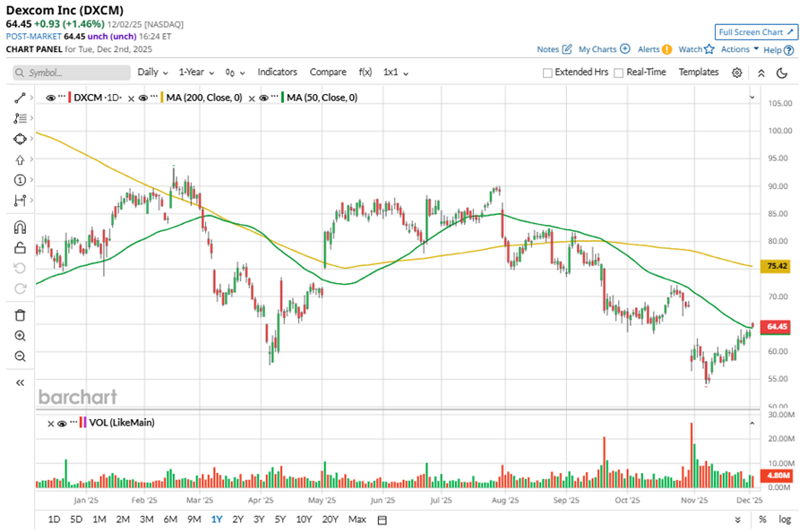Open the Compare menu

pyautogui.click(x=328, y=73)
